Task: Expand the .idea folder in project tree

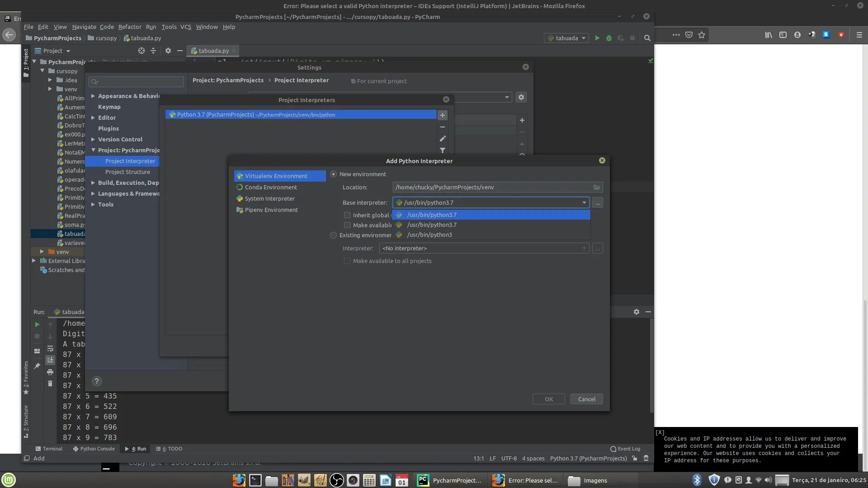Action: (50, 80)
